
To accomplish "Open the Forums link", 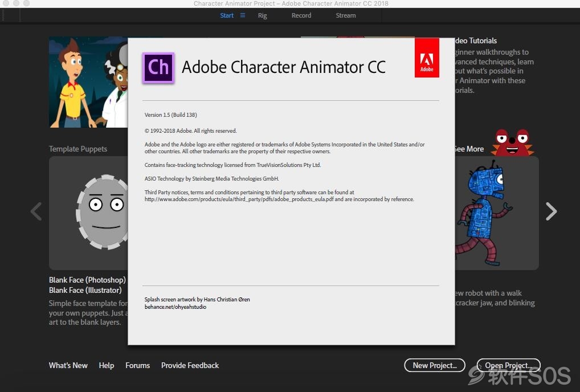I will (x=138, y=365).
